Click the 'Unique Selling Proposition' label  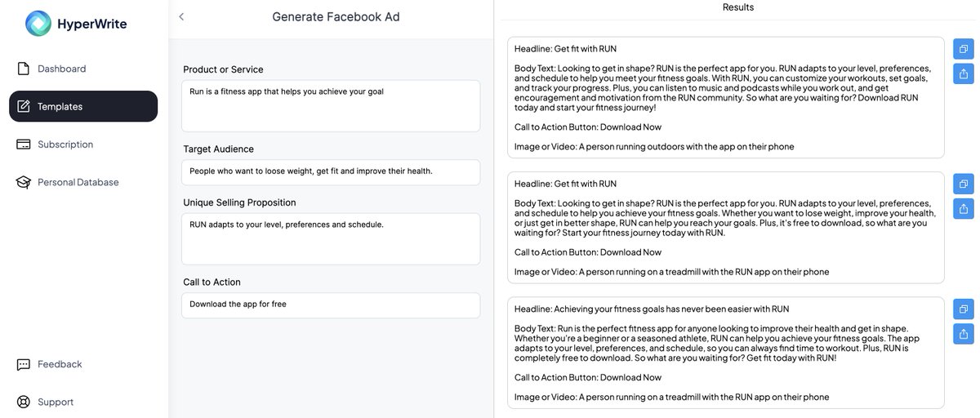[x=239, y=202]
